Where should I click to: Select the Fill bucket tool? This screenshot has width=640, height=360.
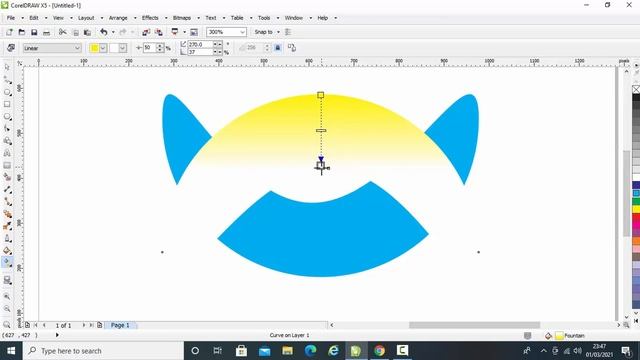point(7,250)
